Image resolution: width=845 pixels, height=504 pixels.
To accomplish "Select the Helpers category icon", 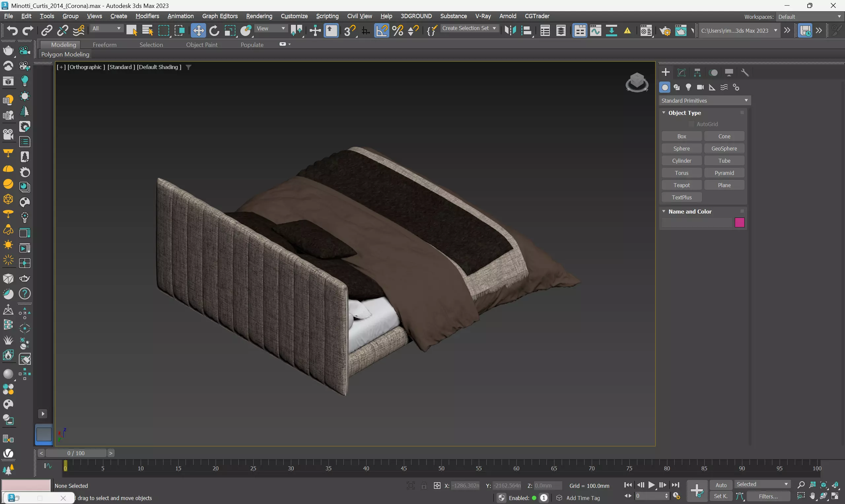I will tap(712, 87).
